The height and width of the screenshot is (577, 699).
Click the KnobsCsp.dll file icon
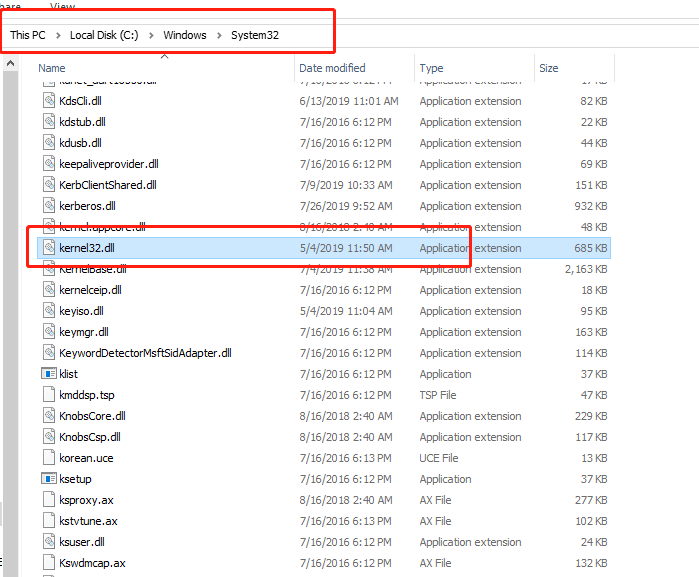click(x=49, y=436)
